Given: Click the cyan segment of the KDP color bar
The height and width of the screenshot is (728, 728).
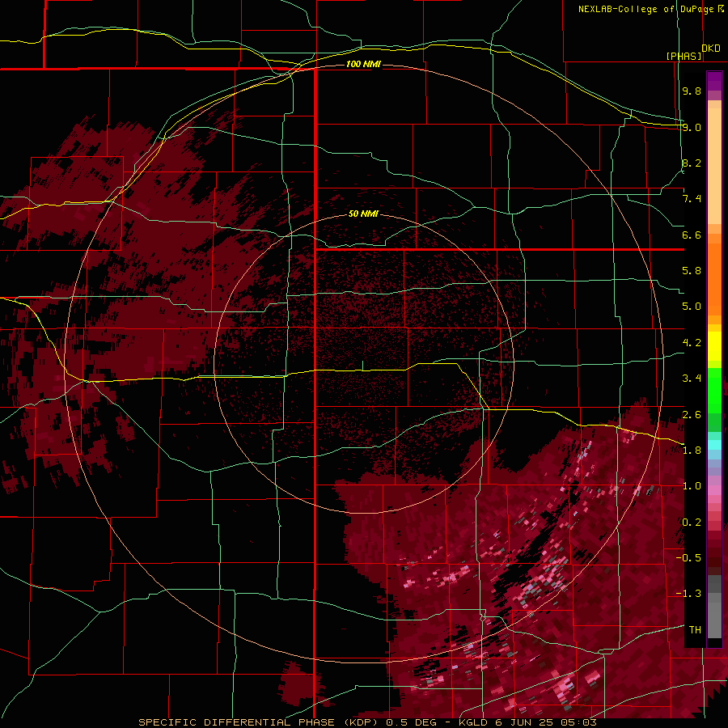Looking at the screenshot, I should click(714, 445).
